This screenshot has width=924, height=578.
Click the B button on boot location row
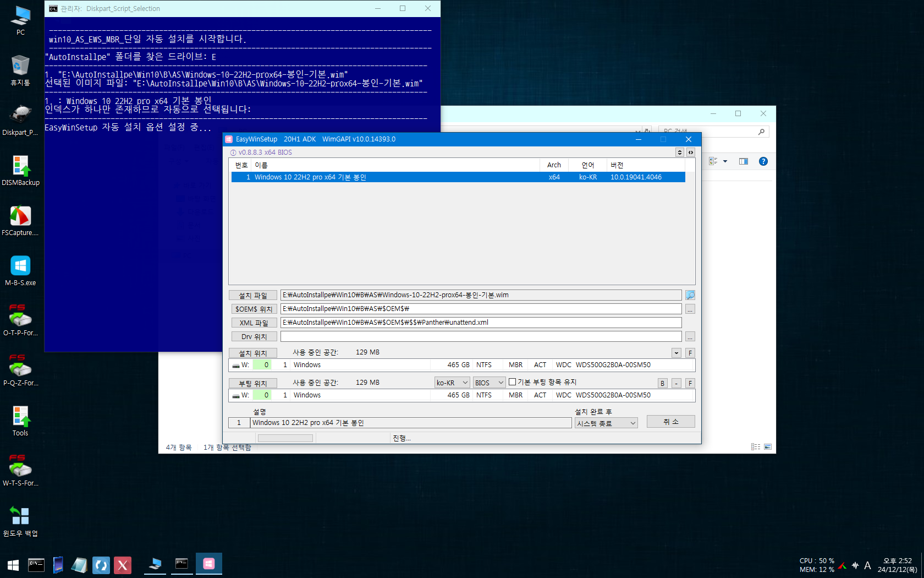point(663,383)
